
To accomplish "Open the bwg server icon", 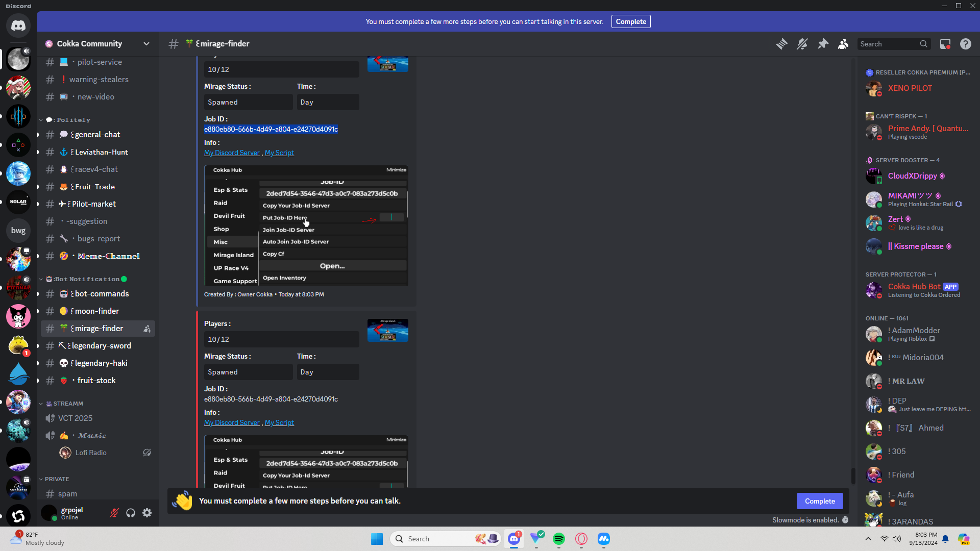I will pos(18,231).
